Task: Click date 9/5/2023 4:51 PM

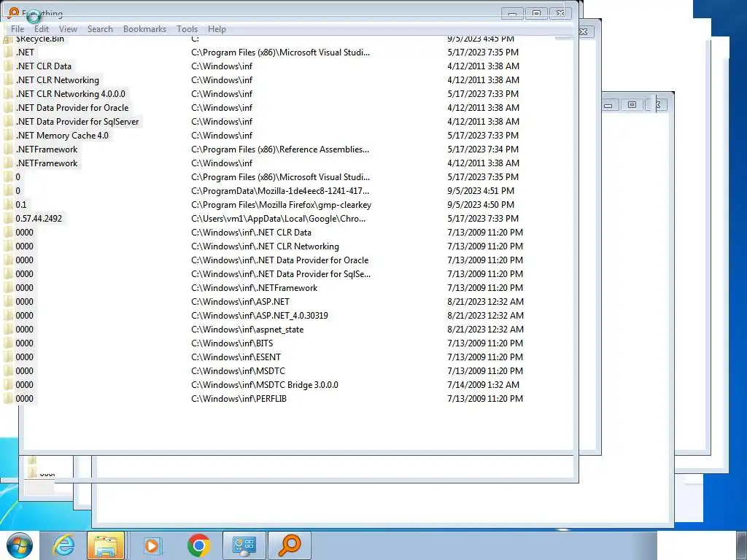Action: coord(481,191)
